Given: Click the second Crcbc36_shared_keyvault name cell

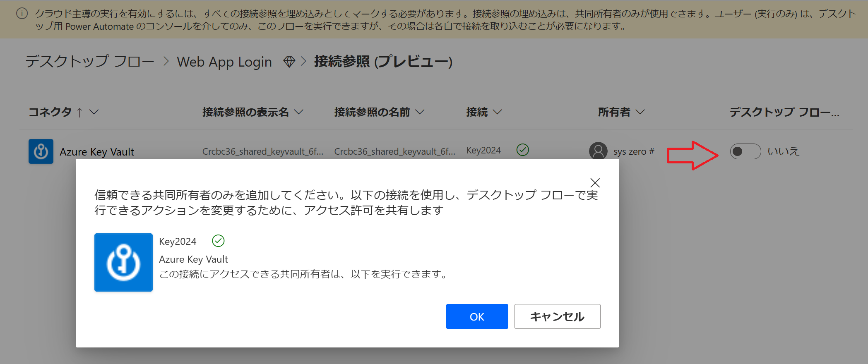Looking at the screenshot, I should pyautogui.click(x=394, y=151).
